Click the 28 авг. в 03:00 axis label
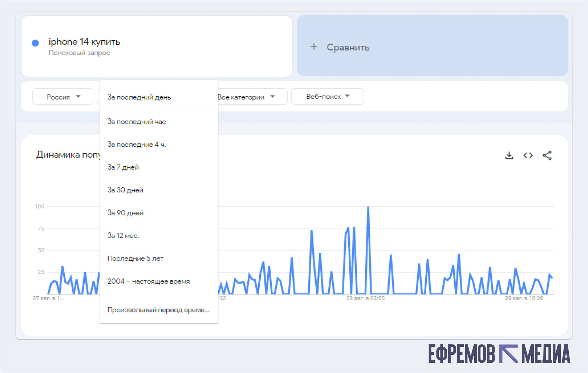Screen dimensions: 588x373 [365, 298]
